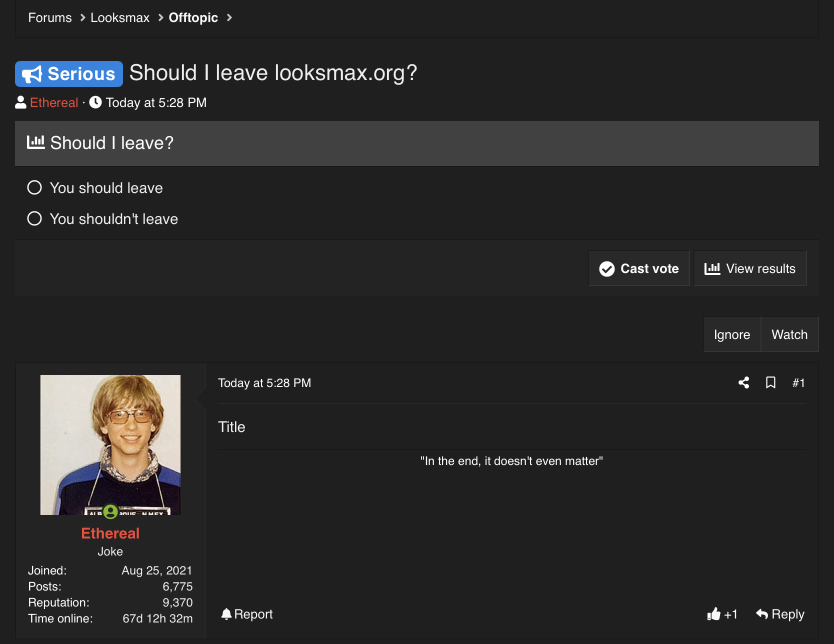Submit the poll with Cast vote

click(639, 268)
